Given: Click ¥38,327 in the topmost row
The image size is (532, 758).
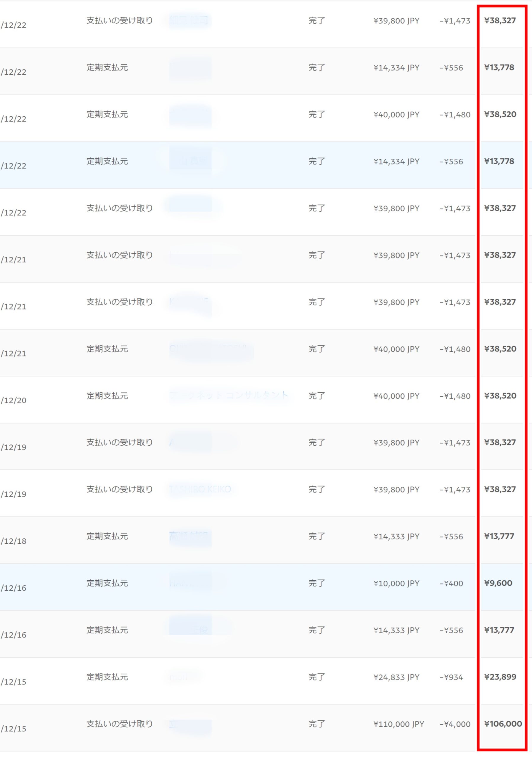Looking at the screenshot, I should pyautogui.click(x=500, y=20).
